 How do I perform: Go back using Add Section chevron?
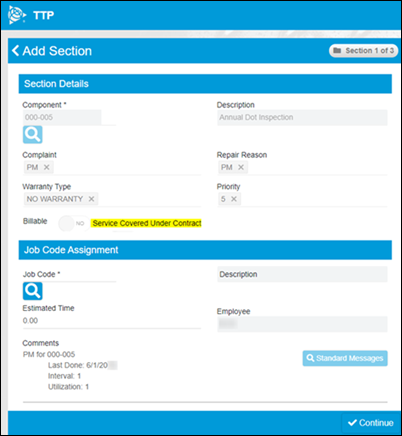tap(15, 51)
